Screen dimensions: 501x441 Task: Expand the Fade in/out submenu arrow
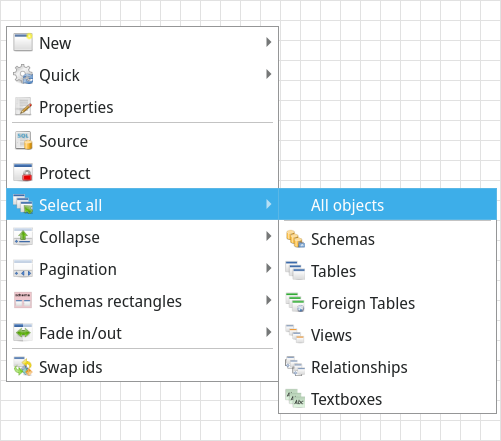[268, 332]
